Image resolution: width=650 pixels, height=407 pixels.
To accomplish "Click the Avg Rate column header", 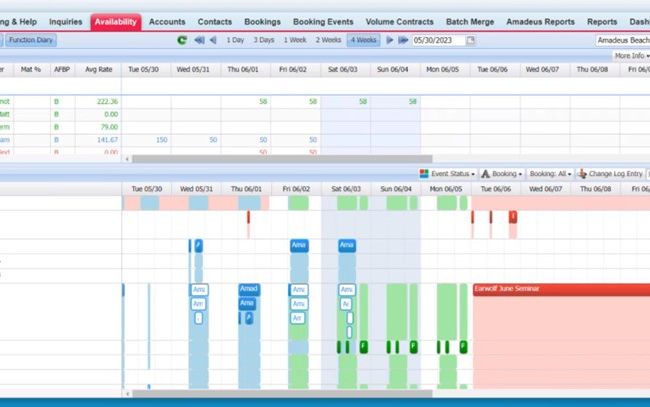I will point(99,70).
